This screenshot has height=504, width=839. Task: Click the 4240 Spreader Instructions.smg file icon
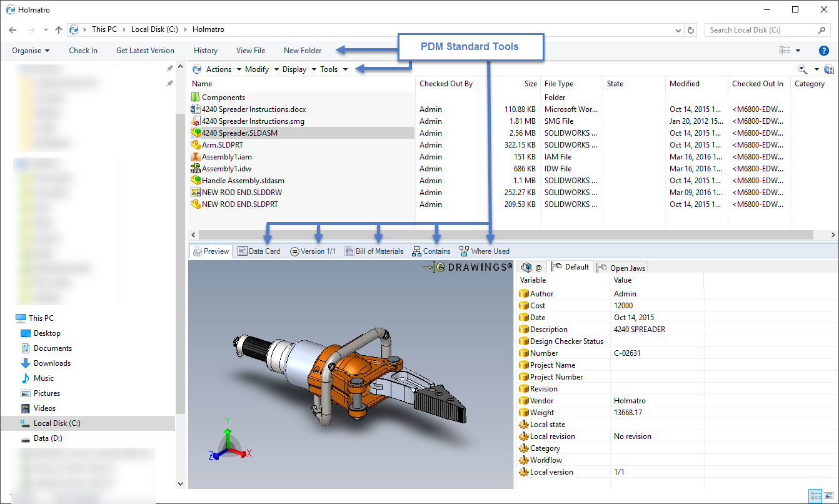196,121
